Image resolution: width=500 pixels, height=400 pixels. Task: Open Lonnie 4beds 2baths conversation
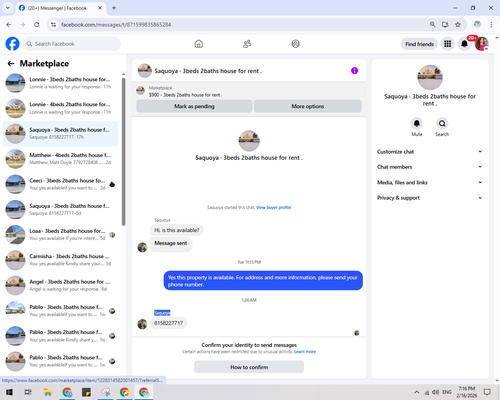click(x=60, y=108)
